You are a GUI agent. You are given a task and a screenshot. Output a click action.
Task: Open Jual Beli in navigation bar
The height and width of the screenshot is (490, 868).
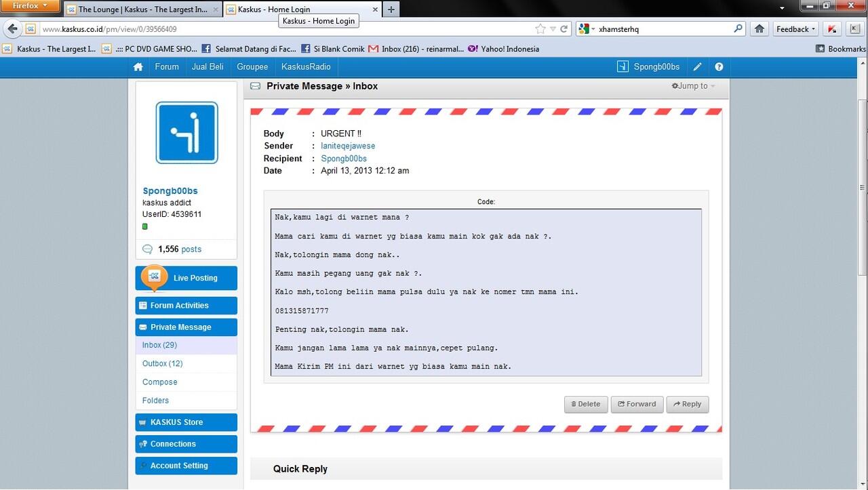pyautogui.click(x=208, y=67)
